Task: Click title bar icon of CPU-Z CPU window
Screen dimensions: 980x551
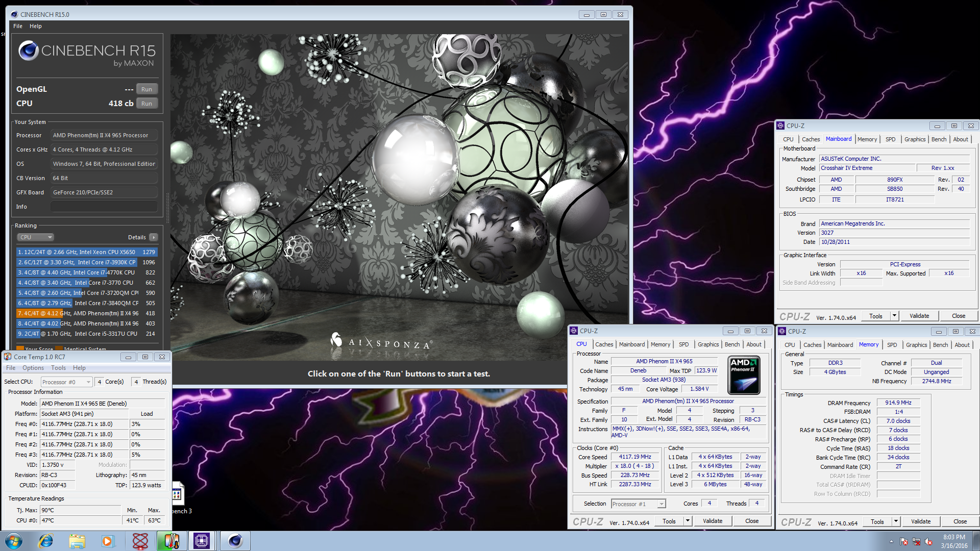Action: [x=574, y=331]
